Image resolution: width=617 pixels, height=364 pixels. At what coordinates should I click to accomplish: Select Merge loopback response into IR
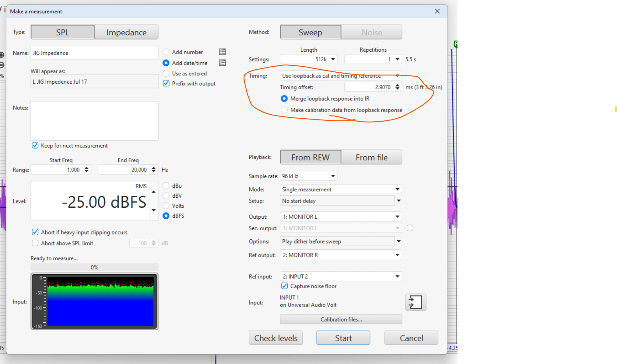[x=284, y=99]
